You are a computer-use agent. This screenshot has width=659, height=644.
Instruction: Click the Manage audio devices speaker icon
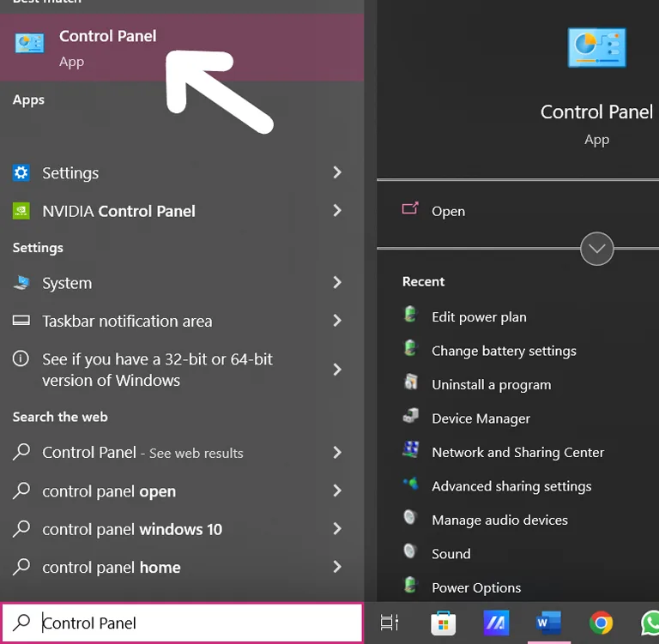[x=410, y=517]
